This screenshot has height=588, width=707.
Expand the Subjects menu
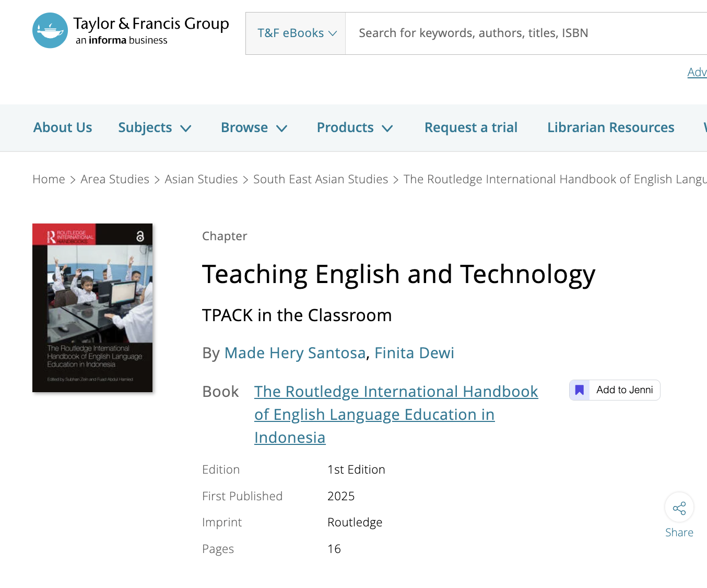[x=155, y=128]
